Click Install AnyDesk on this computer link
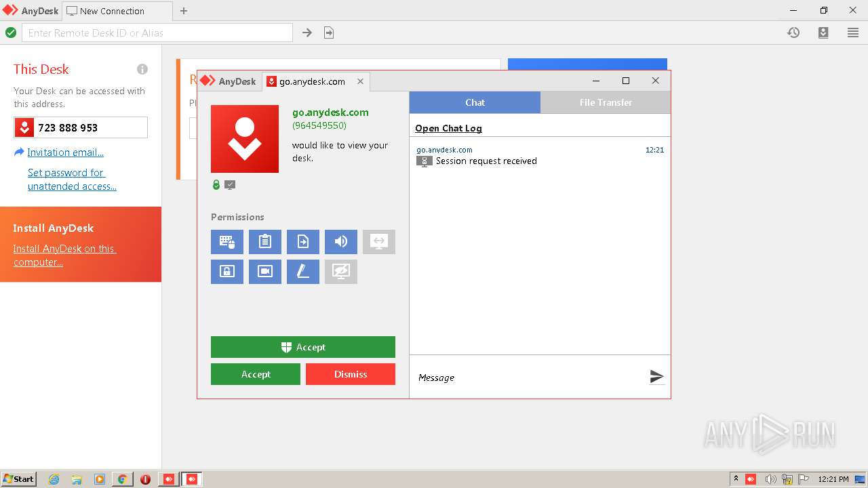 click(x=64, y=256)
